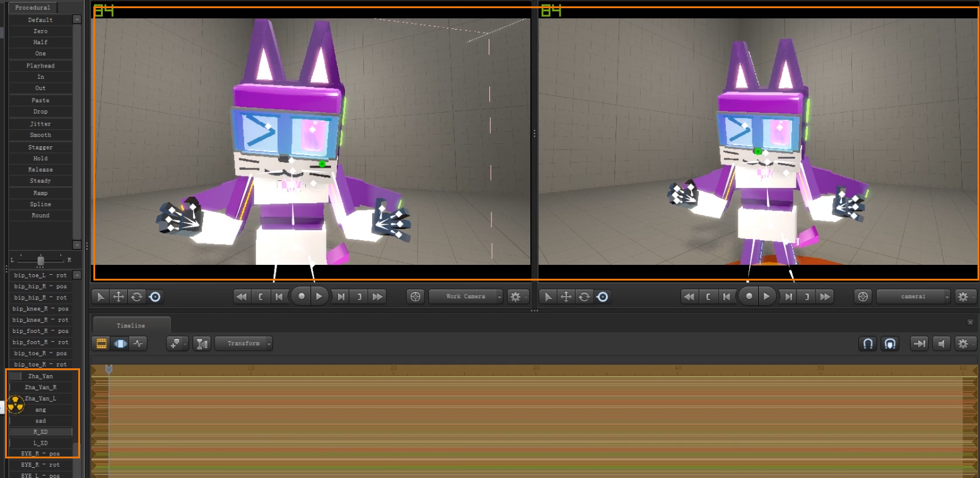The image size is (980, 478).
Task: Click the camera target icon beside Work Camera
Action: point(415,296)
